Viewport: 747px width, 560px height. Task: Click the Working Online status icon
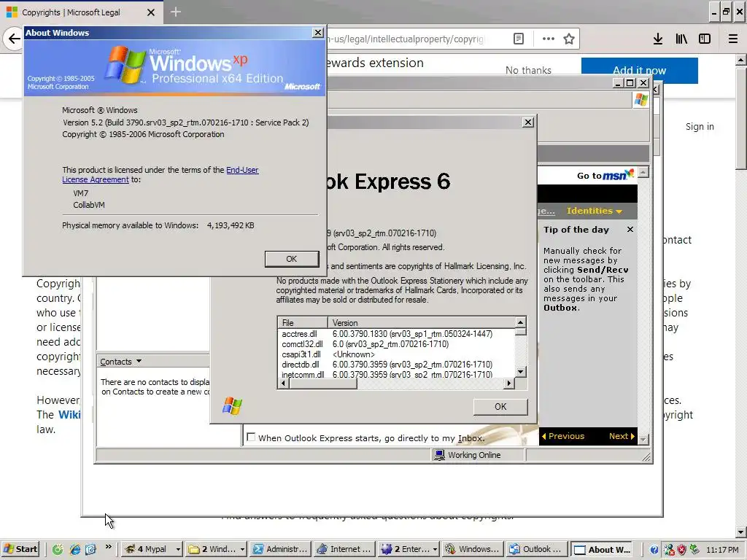point(439,455)
